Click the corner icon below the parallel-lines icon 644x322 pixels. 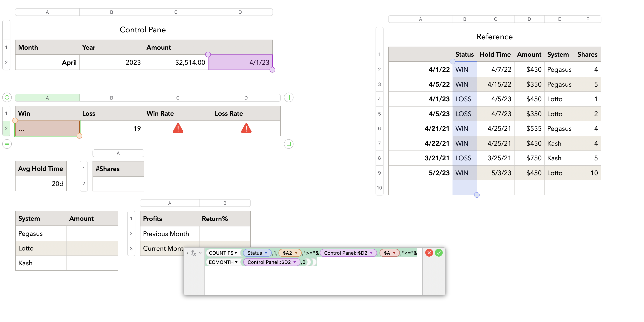(x=289, y=144)
